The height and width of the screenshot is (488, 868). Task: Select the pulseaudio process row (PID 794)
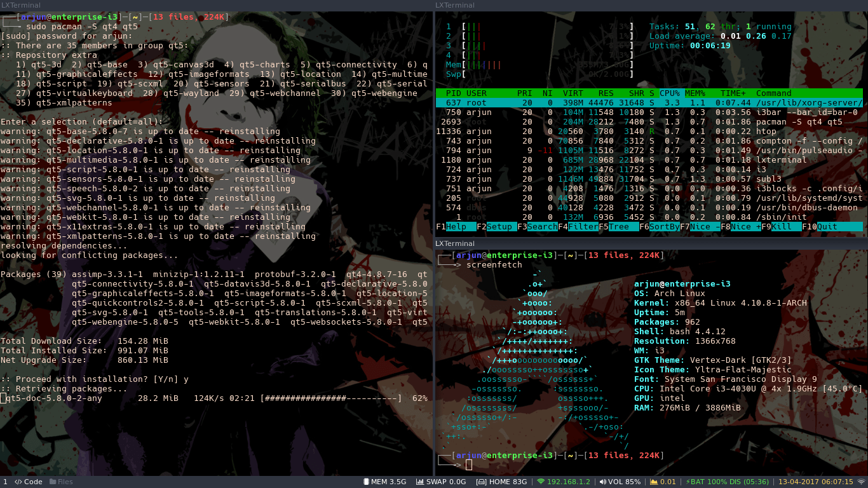tap(649, 151)
